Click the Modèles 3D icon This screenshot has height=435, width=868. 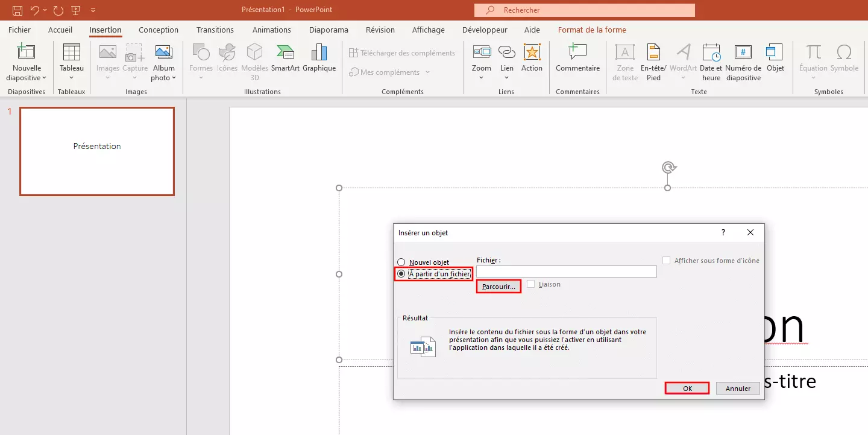[x=255, y=52]
